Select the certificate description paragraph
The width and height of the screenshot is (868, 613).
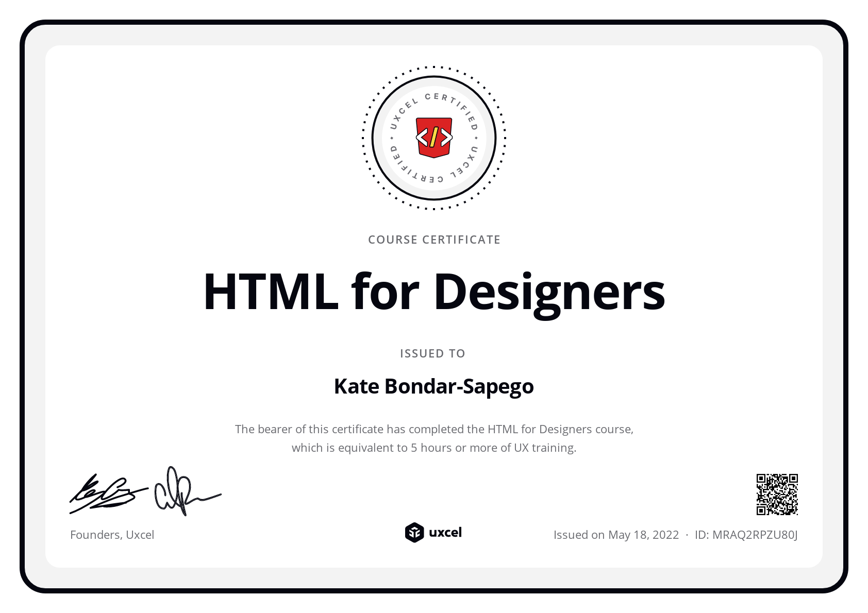click(x=433, y=438)
